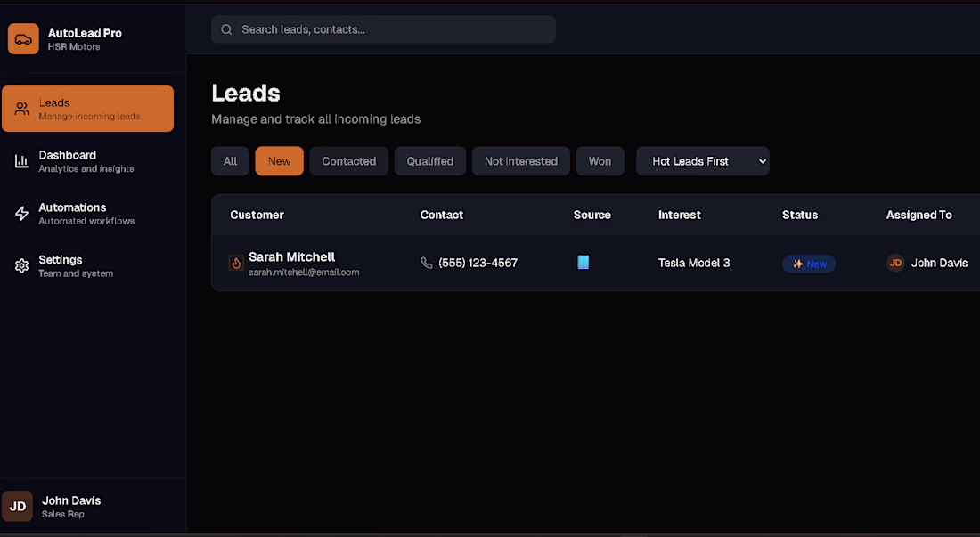Image resolution: width=980 pixels, height=537 pixels.
Task: Click the sarah.mitchell@email.com address
Action: click(x=304, y=273)
